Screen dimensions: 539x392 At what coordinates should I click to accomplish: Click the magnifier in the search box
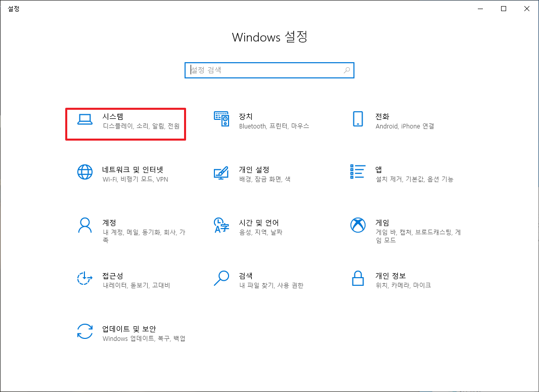[x=347, y=70]
